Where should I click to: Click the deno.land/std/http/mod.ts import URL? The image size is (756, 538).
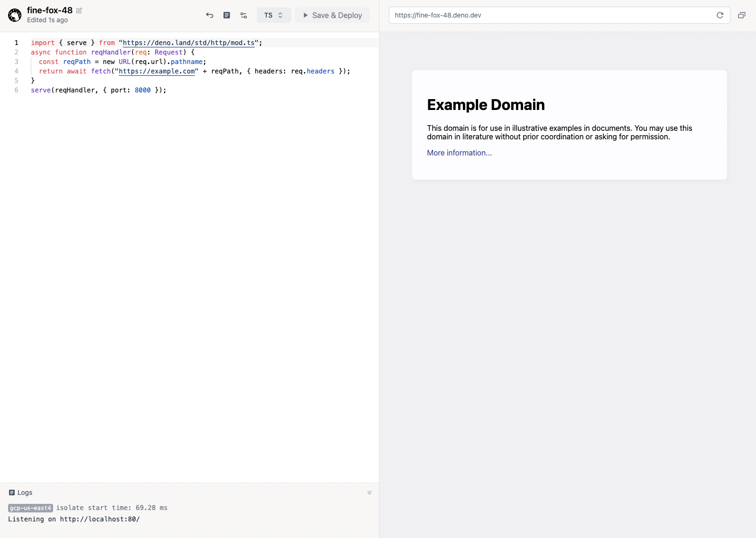[189, 43]
